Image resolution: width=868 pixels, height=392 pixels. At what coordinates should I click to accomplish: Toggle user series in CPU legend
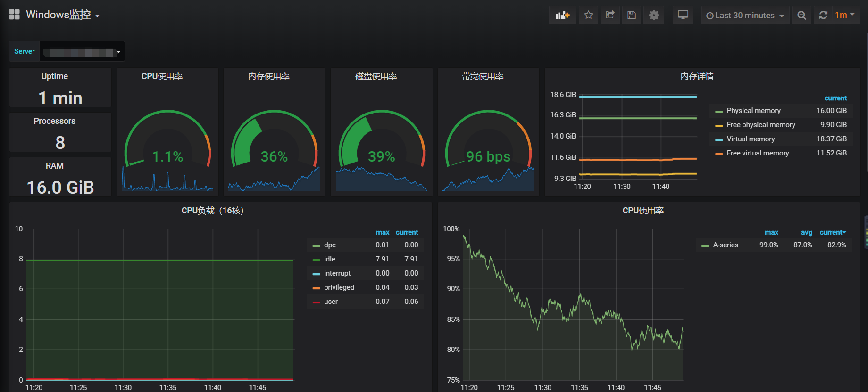[331, 302]
